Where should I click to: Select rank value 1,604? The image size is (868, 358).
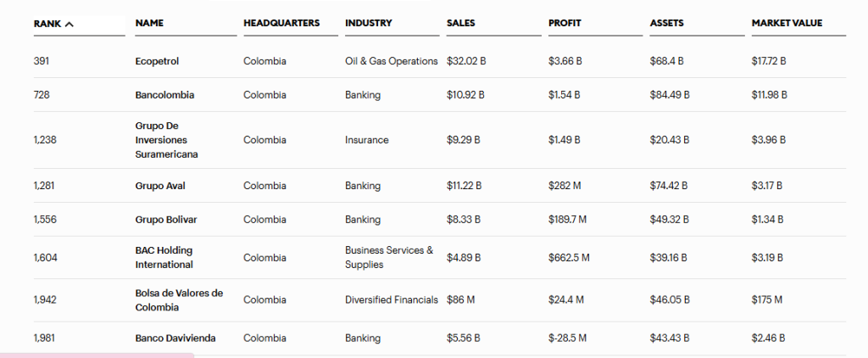[x=46, y=258]
